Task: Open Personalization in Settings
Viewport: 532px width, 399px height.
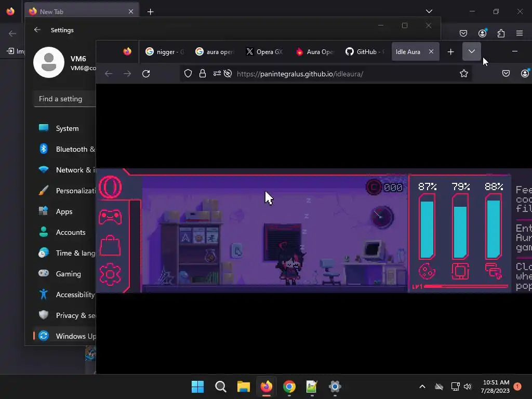Action: [x=64, y=190]
